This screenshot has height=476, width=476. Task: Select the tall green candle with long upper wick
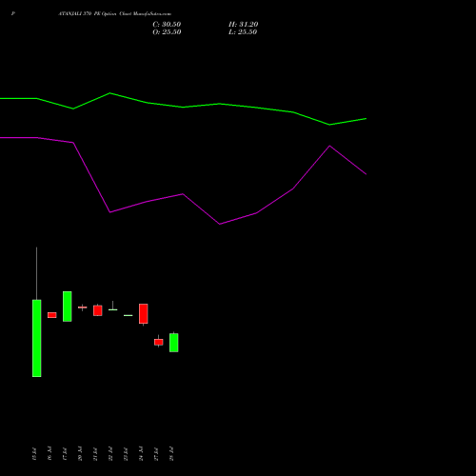(x=37, y=338)
